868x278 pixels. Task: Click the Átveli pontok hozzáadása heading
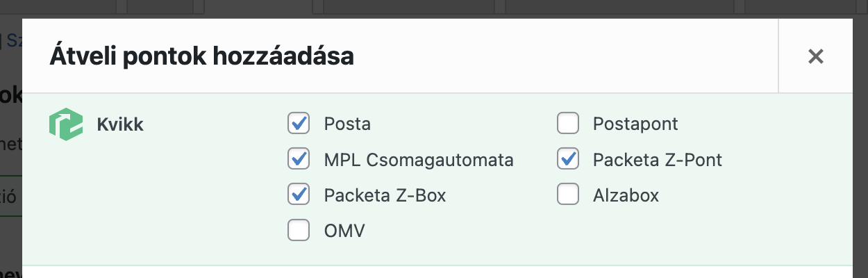coord(201,56)
